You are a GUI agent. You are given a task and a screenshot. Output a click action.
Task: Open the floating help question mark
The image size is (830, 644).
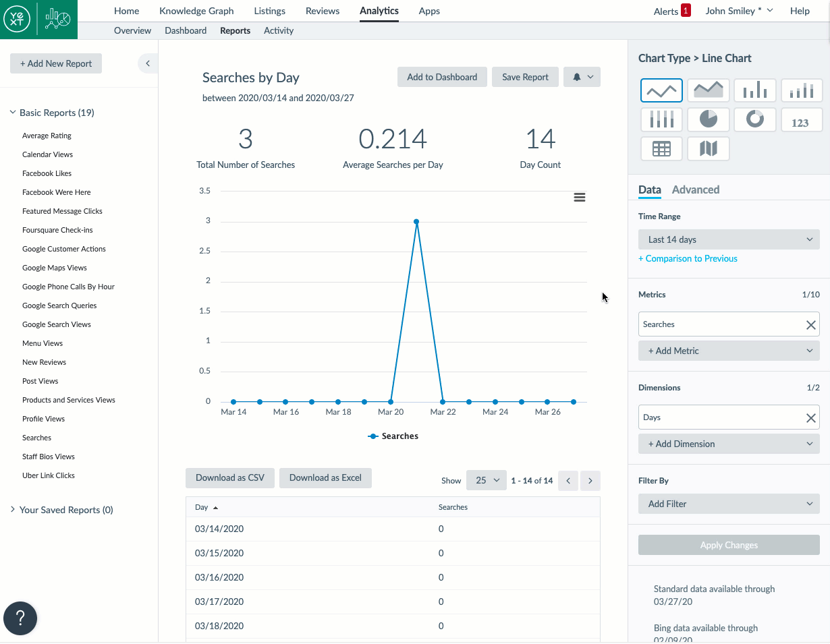(x=20, y=618)
